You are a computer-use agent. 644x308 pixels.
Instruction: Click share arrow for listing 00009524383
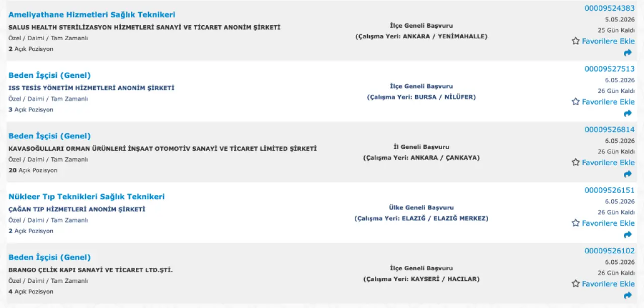(627, 53)
